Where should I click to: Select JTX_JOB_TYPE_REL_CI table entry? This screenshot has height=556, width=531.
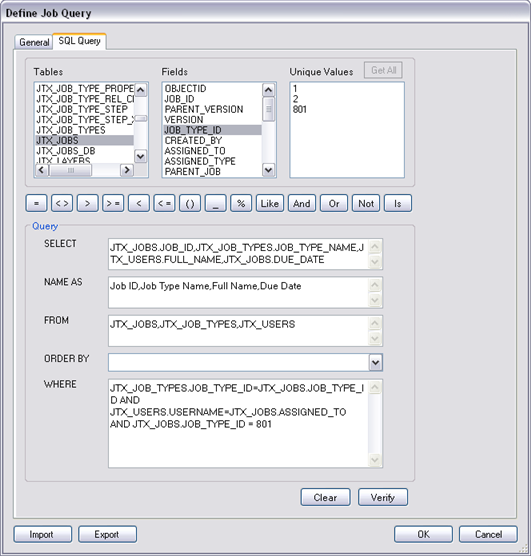click(x=84, y=99)
